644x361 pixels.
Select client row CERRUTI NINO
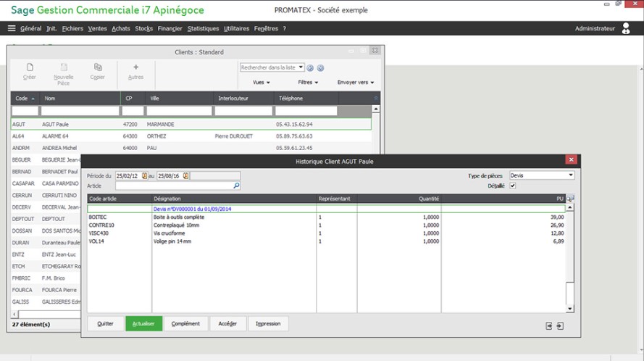pyautogui.click(x=46, y=195)
